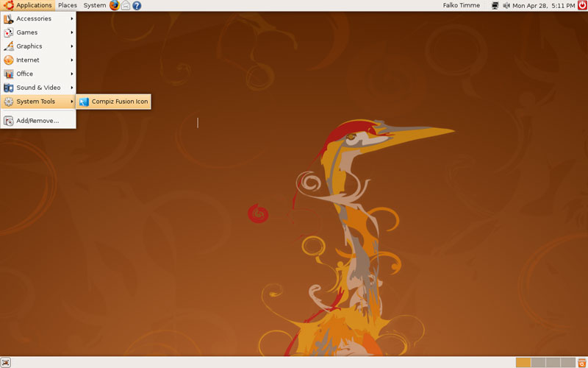Open the date and time calendar
This screenshot has height=368, width=588.
tap(544, 6)
